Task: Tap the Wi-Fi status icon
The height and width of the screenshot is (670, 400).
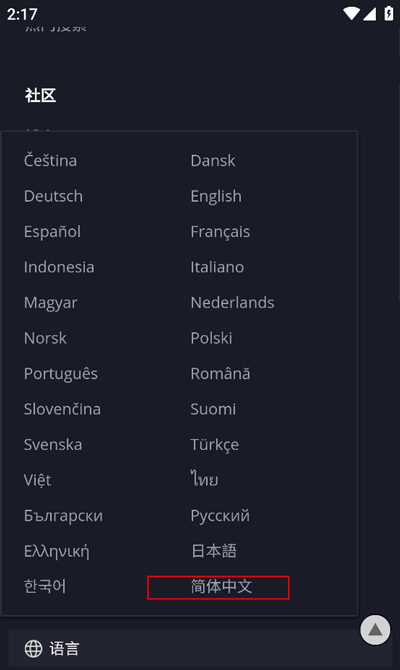Action: pos(351,14)
